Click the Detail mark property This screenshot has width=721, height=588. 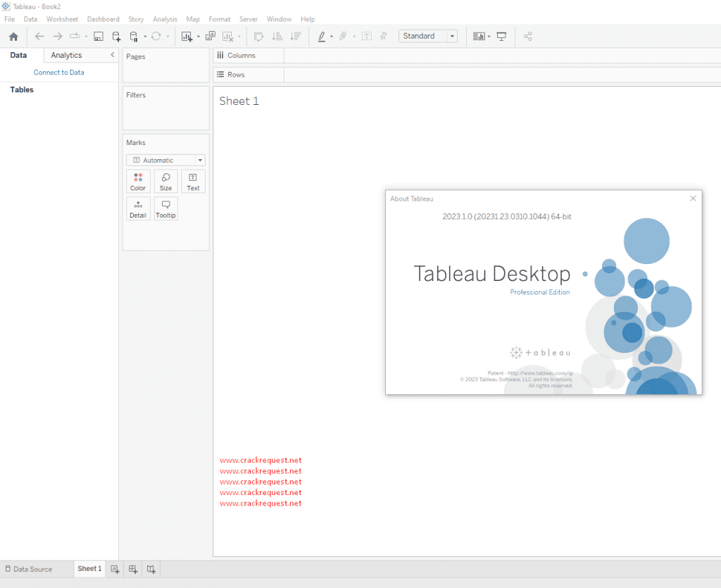click(x=138, y=208)
